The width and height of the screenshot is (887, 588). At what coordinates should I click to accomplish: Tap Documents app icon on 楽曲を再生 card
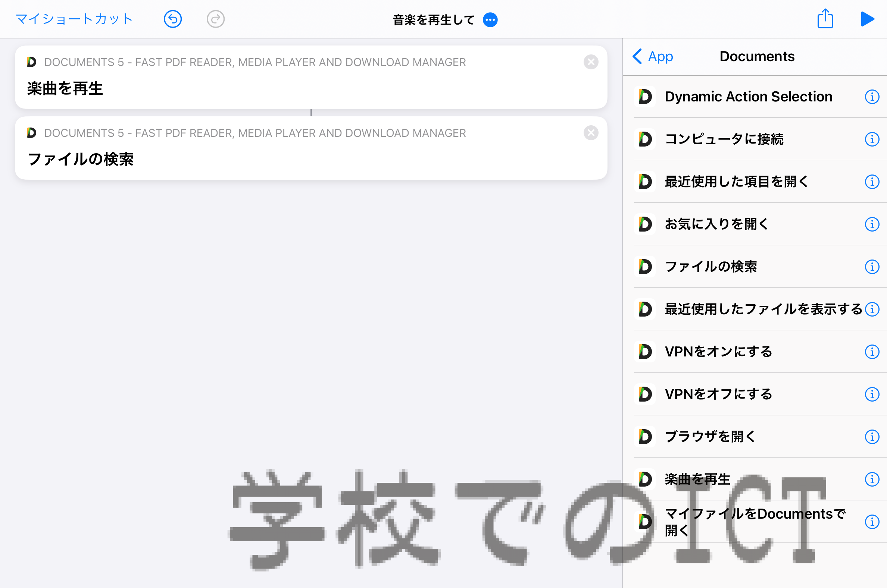coord(31,62)
